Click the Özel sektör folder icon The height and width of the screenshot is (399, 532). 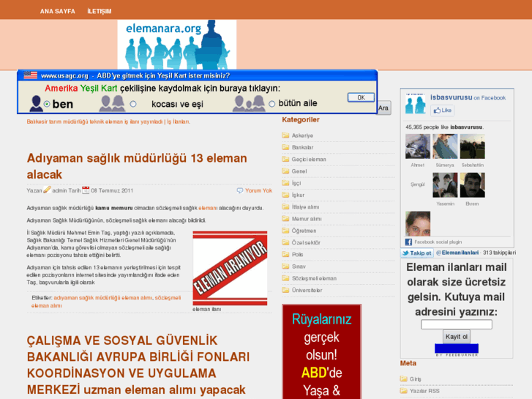285,242
